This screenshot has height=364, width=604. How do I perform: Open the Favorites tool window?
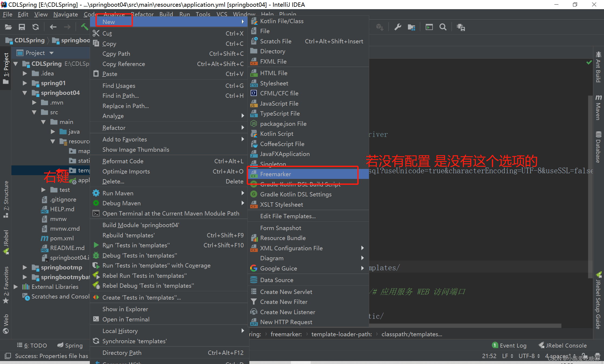[6, 285]
